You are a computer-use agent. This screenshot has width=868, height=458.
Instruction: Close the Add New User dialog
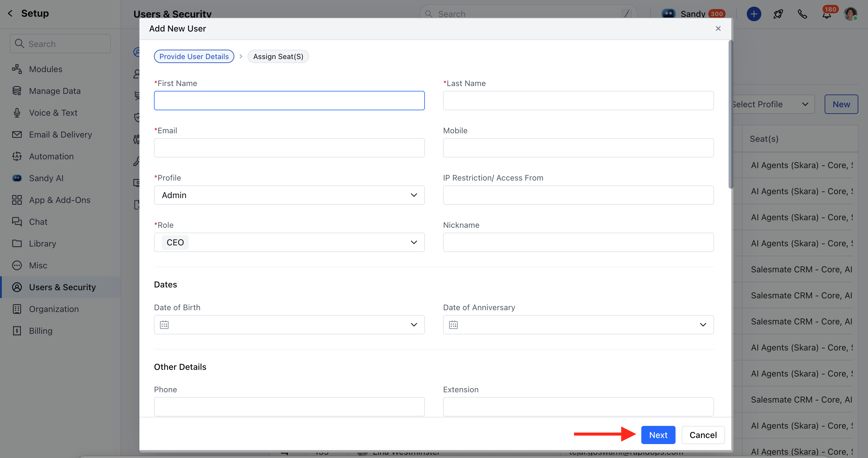718,28
